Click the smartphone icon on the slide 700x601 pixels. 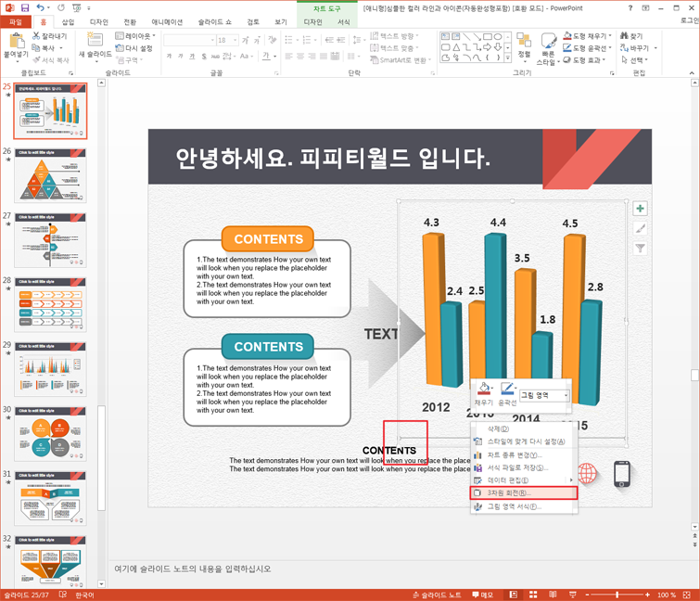point(622,474)
